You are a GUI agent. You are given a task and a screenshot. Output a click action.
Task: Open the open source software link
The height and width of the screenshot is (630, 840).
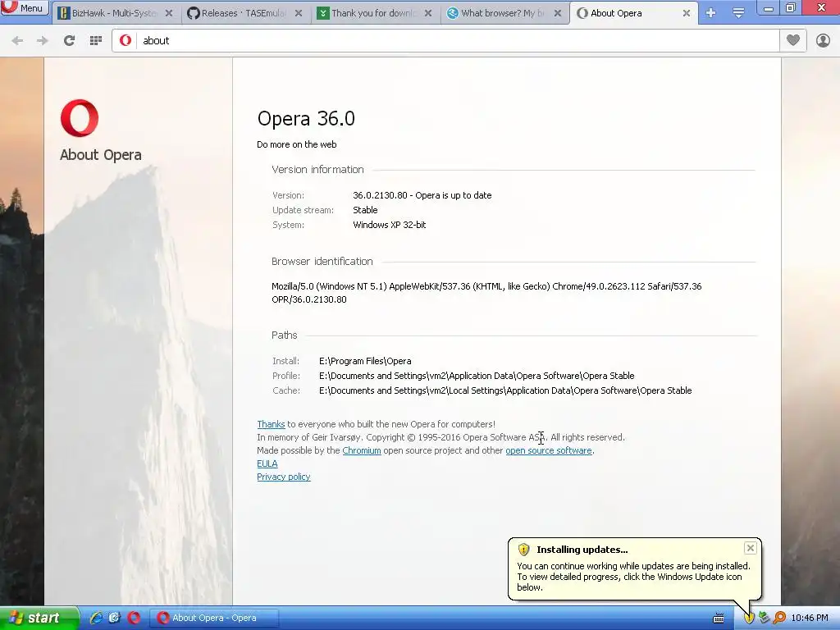click(549, 450)
